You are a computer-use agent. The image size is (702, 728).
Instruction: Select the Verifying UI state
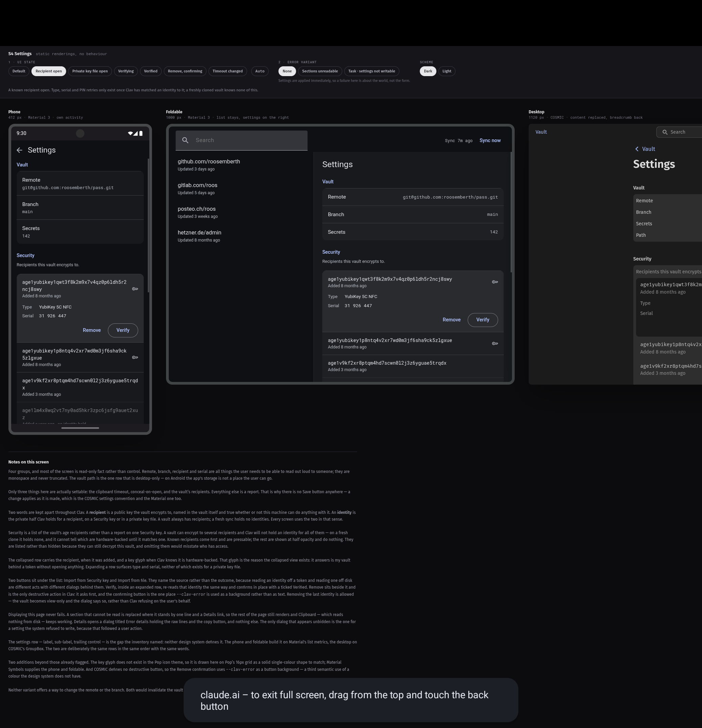[x=126, y=71]
